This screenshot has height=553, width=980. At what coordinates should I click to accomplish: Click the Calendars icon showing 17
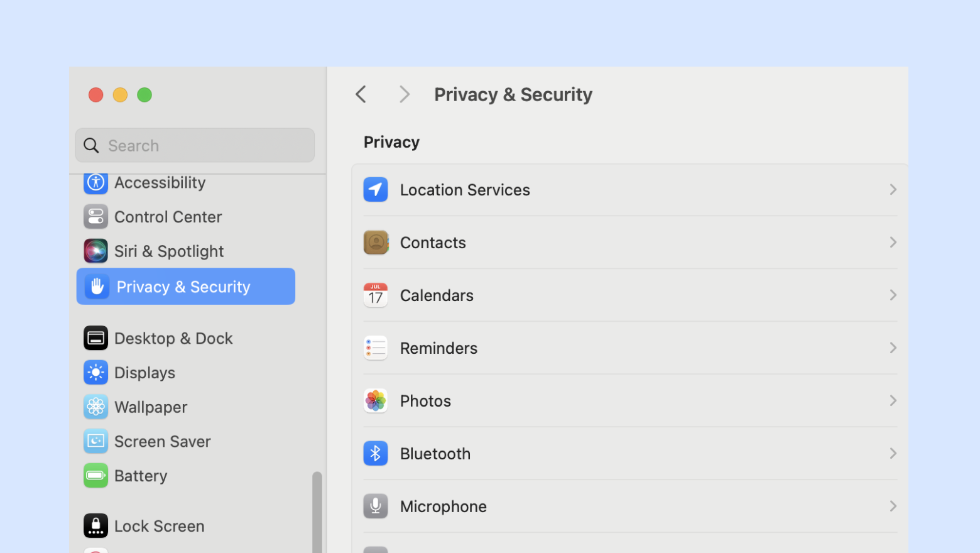376,295
